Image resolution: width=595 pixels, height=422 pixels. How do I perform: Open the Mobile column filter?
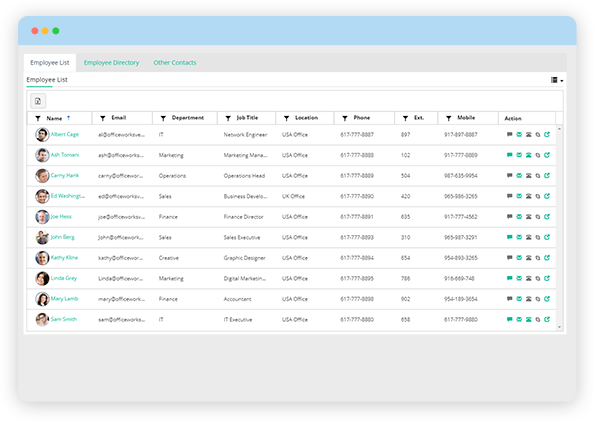449,118
